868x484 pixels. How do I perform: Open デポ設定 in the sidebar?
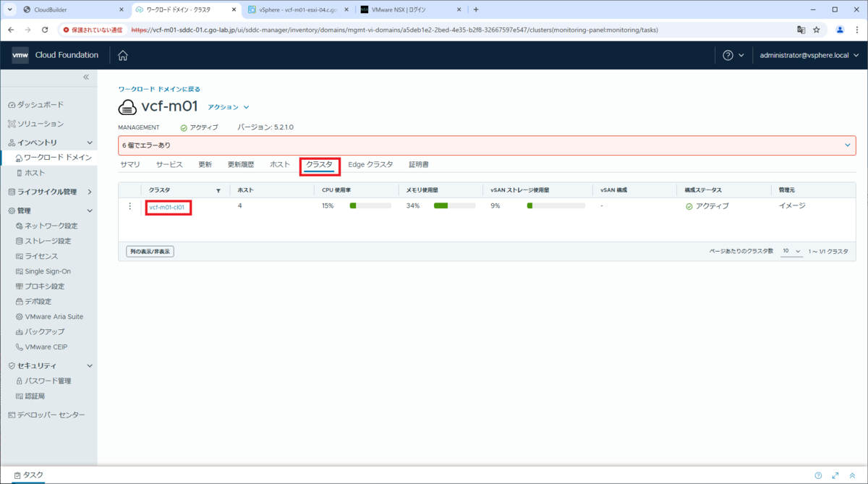tap(34, 301)
